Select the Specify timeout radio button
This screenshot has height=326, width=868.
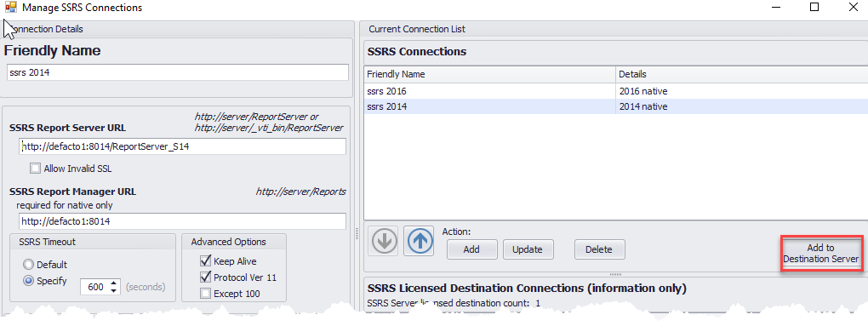(x=28, y=281)
